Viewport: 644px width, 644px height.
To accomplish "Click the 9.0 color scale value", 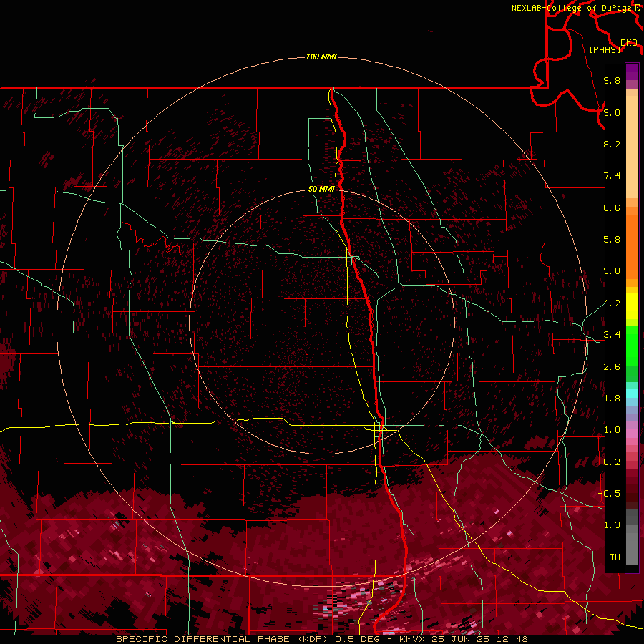I will tap(612, 112).
